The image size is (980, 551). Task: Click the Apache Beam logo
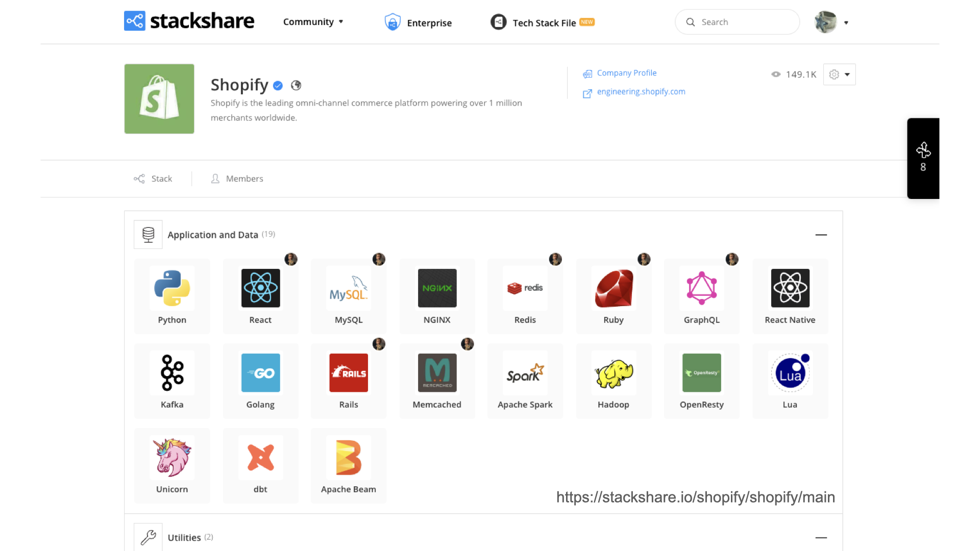point(349,458)
